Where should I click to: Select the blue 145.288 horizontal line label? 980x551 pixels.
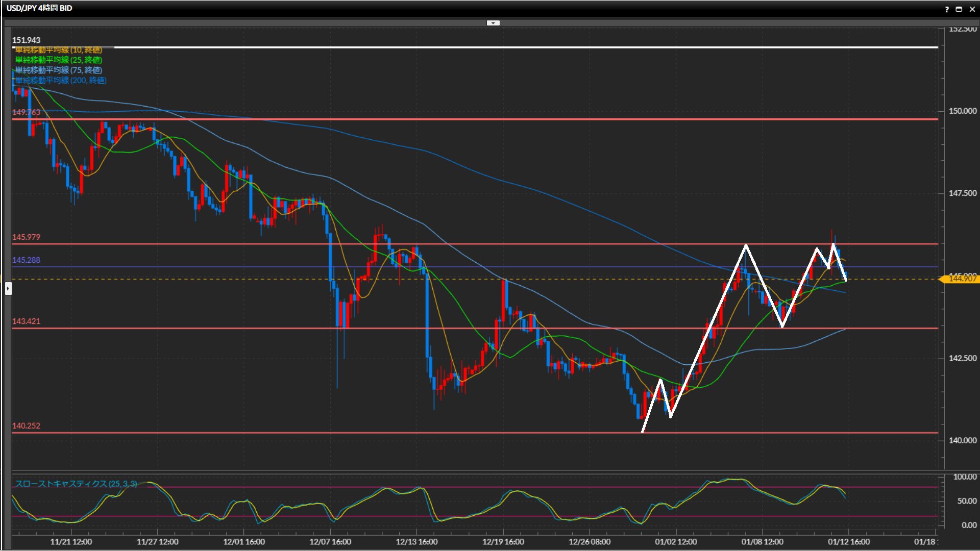tap(26, 260)
